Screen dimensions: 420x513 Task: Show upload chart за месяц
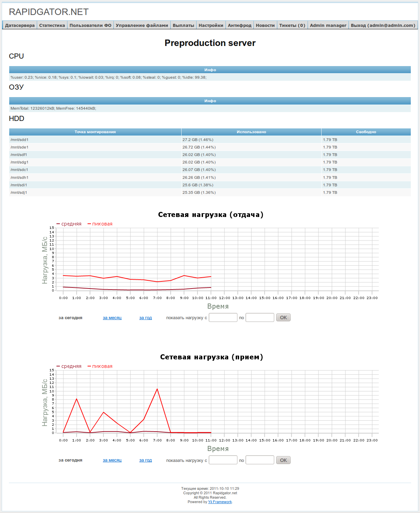click(x=112, y=318)
